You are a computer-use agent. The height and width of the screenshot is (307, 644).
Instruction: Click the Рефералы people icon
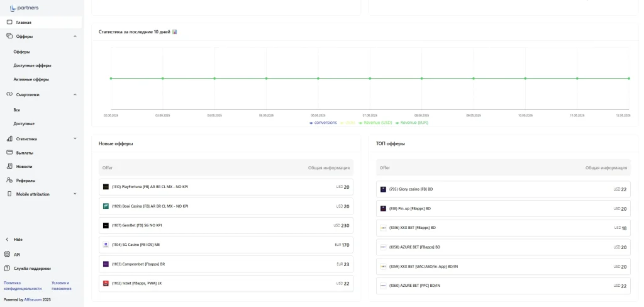[x=9, y=180]
